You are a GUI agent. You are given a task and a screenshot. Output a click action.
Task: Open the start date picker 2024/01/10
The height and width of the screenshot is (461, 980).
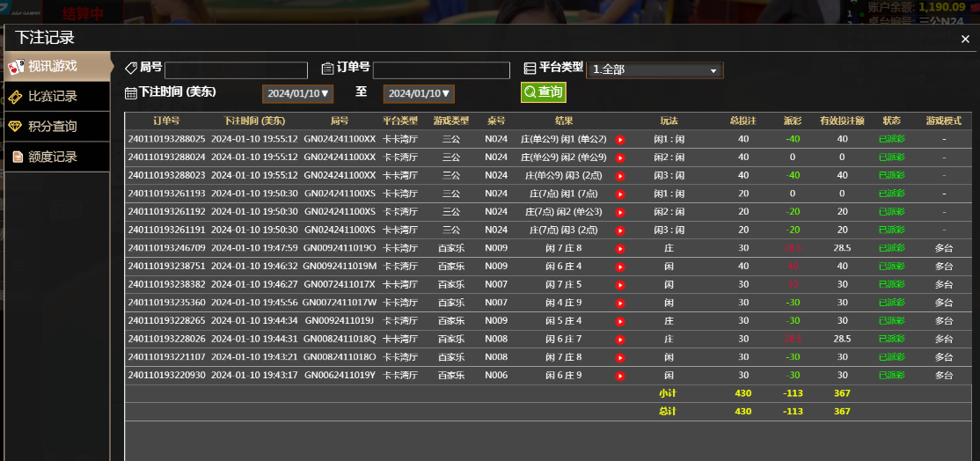297,94
